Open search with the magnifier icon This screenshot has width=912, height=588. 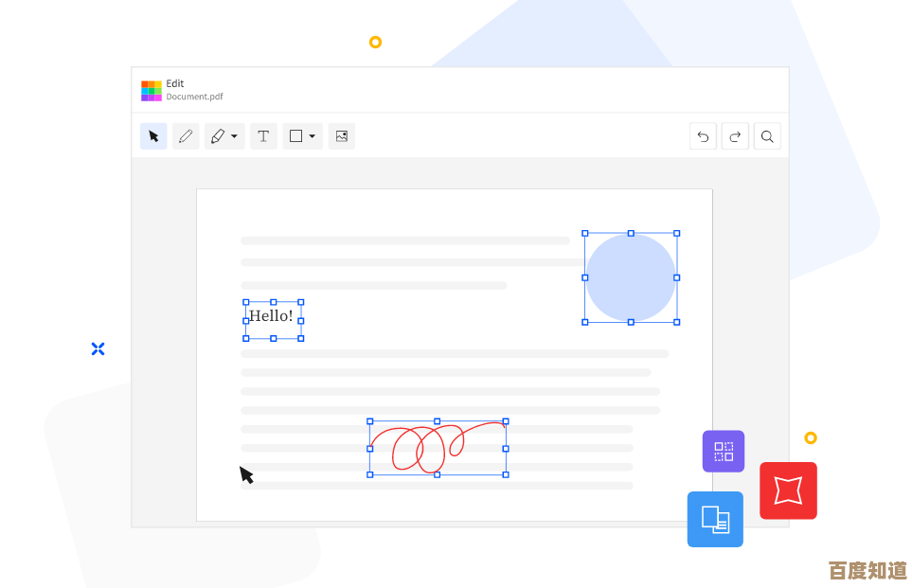pyautogui.click(x=768, y=136)
